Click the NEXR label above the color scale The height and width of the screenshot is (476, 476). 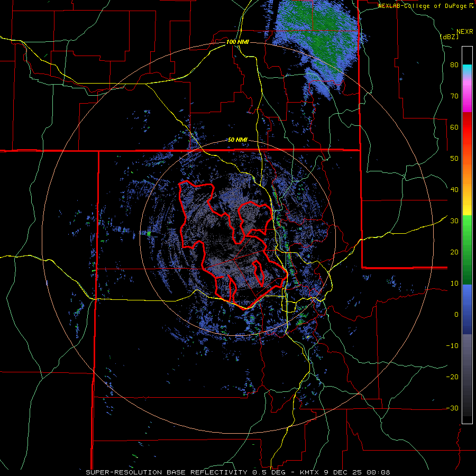coord(464,32)
